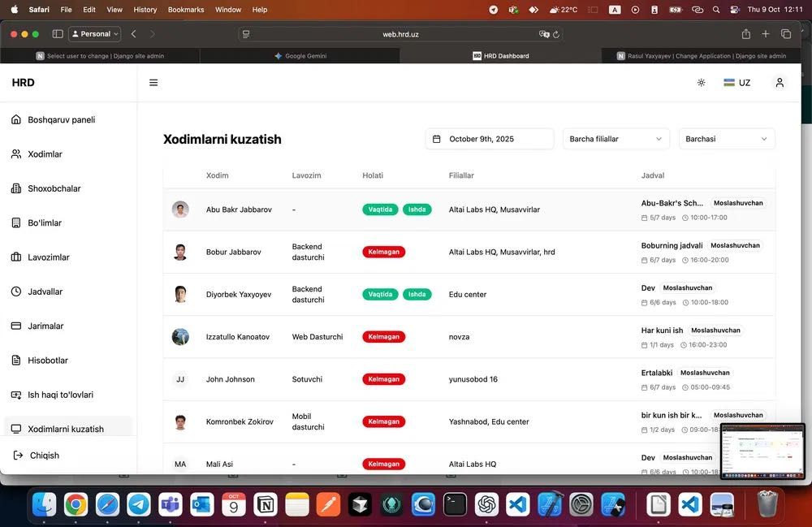Switch theme with the sun icon

[702, 83]
